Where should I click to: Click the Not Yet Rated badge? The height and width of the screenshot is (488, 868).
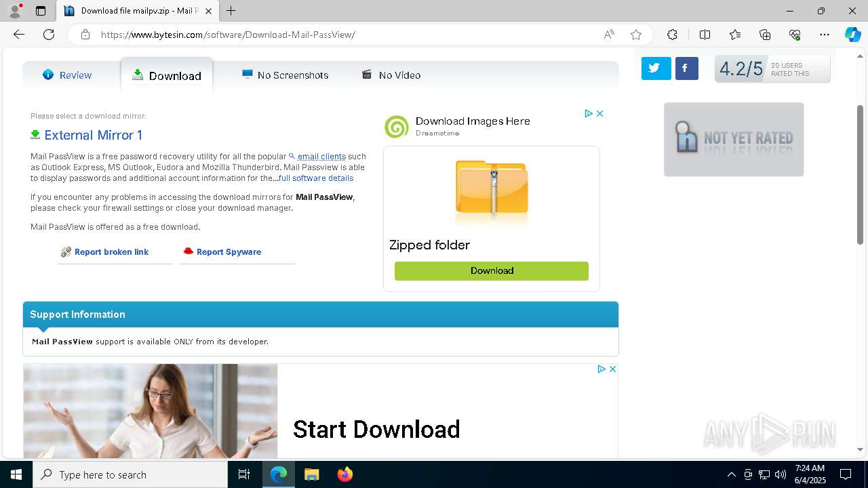pos(734,139)
